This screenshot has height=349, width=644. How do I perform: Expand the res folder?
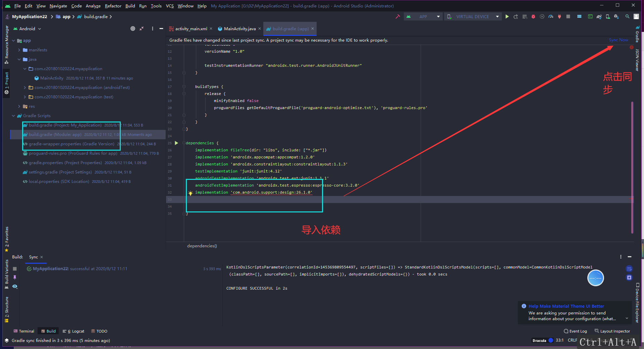[x=19, y=106]
